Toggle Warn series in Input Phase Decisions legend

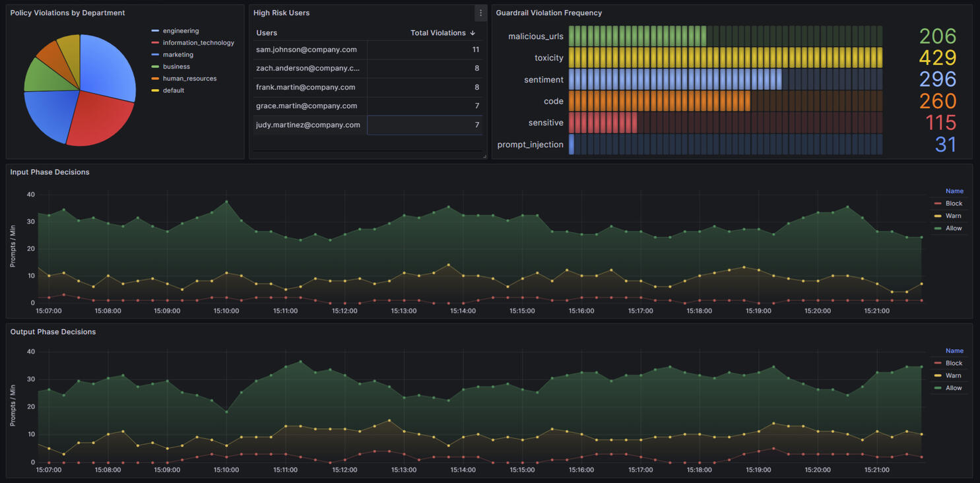point(953,216)
